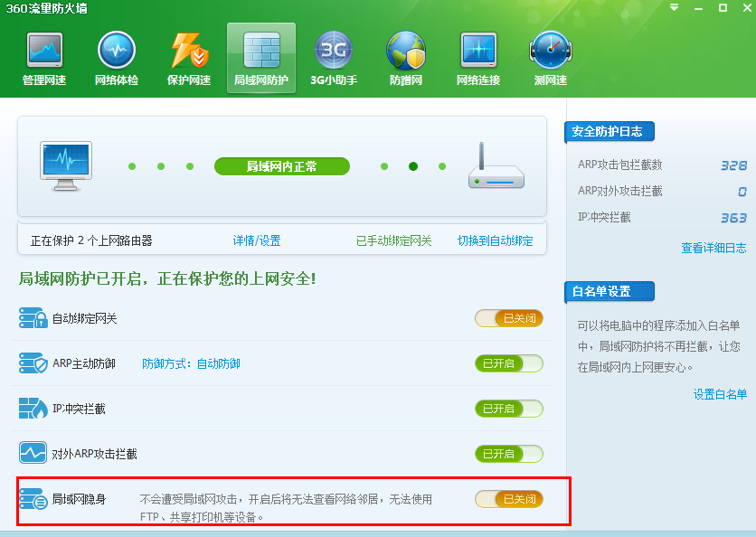The width and height of the screenshot is (756, 537).
Task: Click the ARP主动防御 shield server icon
Action: pos(33,363)
